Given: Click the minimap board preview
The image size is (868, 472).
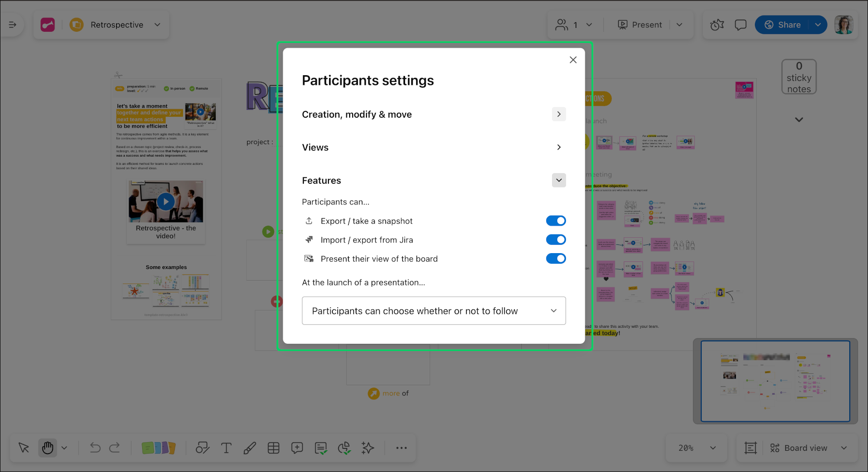Looking at the screenshot, I should pyautogui.click(x=776, y=381).
